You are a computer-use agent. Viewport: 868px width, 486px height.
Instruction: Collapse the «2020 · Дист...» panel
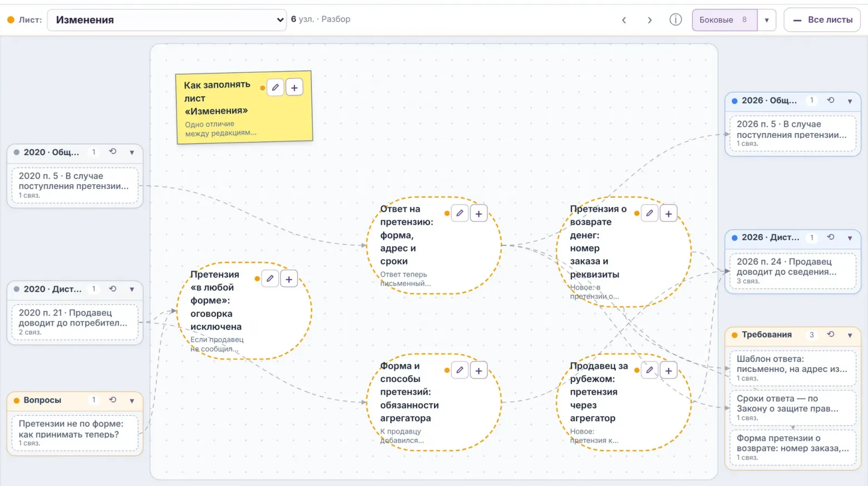(x=132, y=289)
